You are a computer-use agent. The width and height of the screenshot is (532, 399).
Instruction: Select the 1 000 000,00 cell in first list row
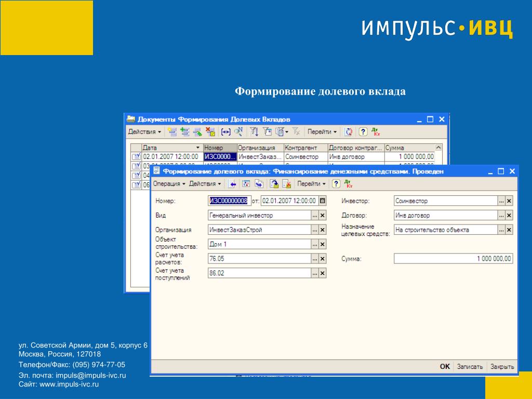pyautogui.click(x=409, y=157)
